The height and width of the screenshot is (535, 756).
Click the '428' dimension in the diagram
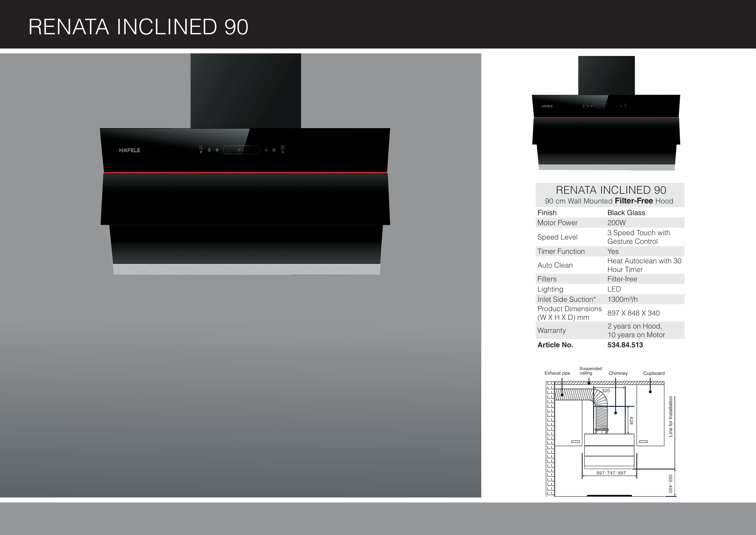tap(631, 420)
